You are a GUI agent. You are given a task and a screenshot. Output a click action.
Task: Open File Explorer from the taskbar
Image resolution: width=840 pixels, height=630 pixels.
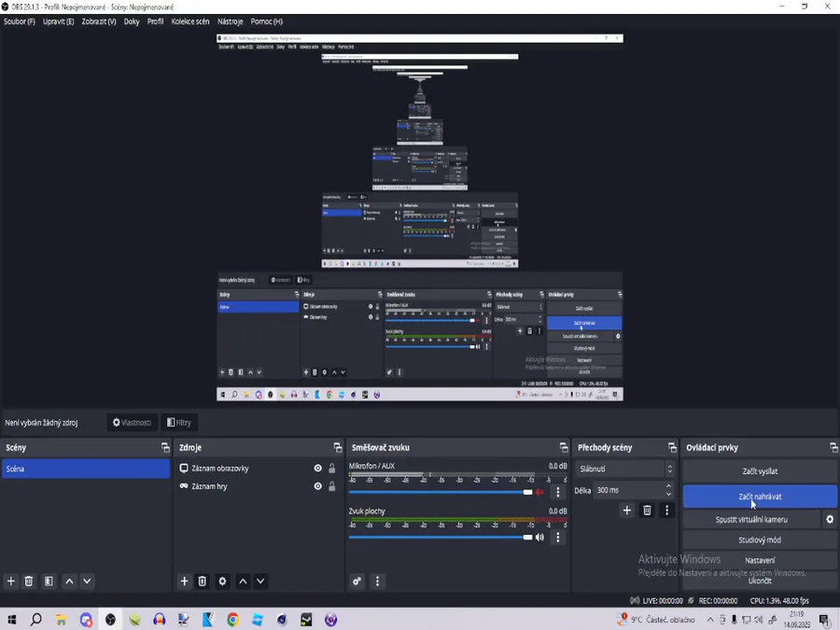[x=61, y=620]
